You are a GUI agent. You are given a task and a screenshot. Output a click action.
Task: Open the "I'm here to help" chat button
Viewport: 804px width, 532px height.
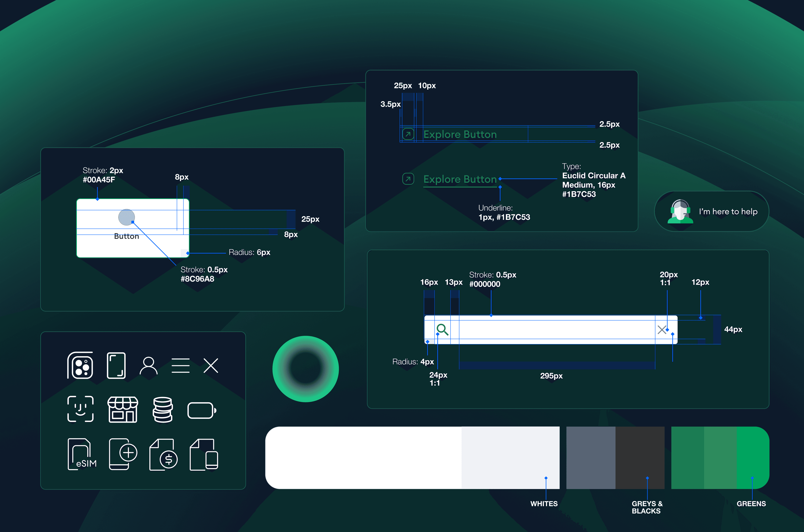(712, 211)
